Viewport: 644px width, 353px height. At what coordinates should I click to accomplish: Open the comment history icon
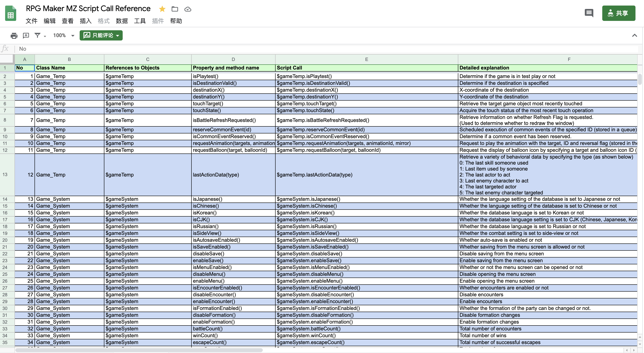pos(589,13)
